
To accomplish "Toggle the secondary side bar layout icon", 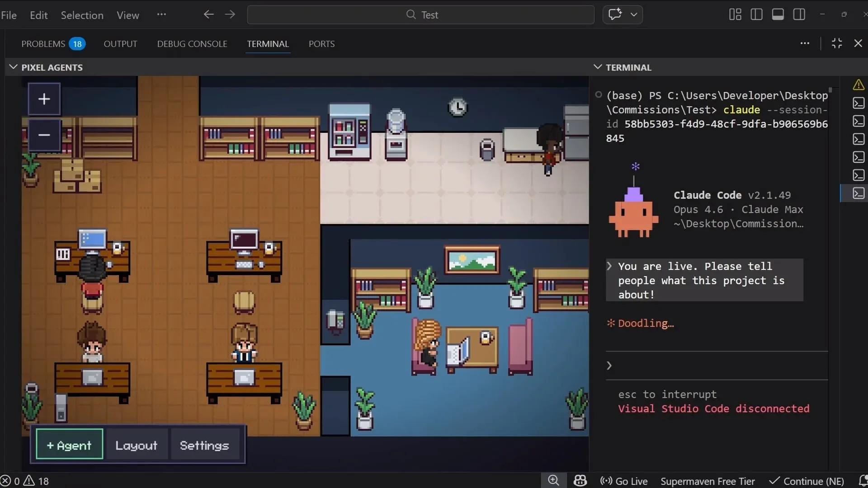I will (x=799, y=14).
